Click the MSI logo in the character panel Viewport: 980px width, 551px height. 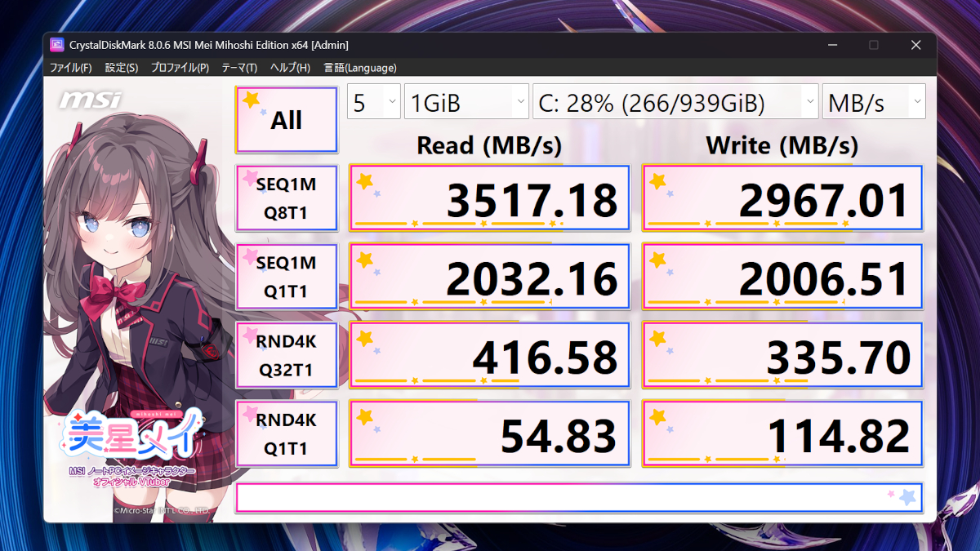coord(89,100)
